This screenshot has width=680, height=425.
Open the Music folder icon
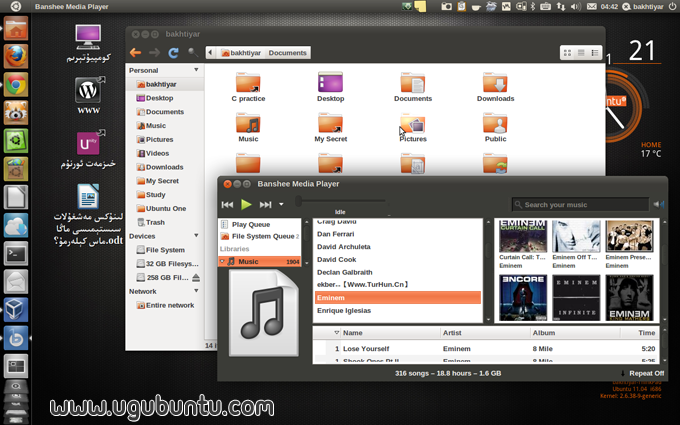pos(248,127)
